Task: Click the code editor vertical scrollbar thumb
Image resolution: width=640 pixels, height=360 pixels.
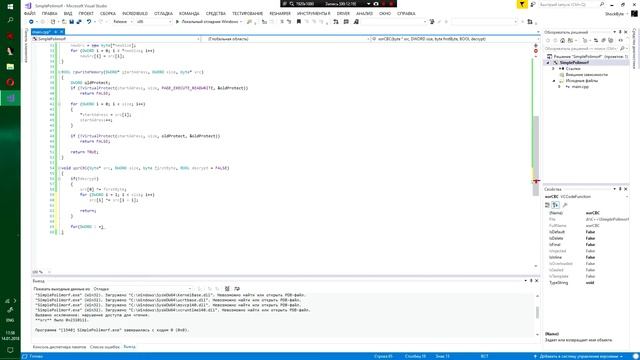Action: 536,155
